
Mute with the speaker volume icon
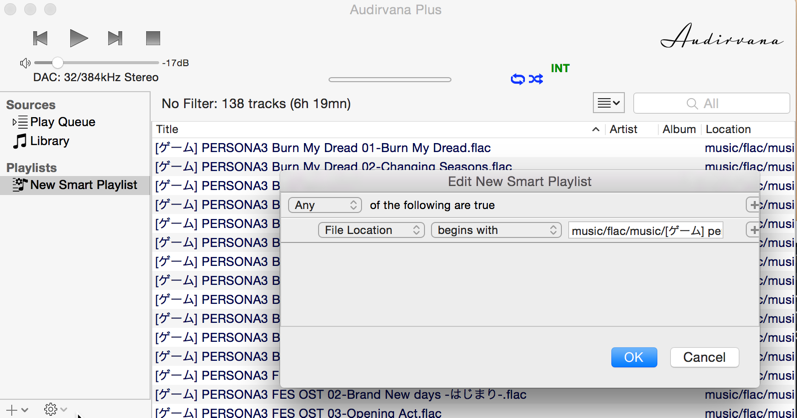[x=25, y=63]
